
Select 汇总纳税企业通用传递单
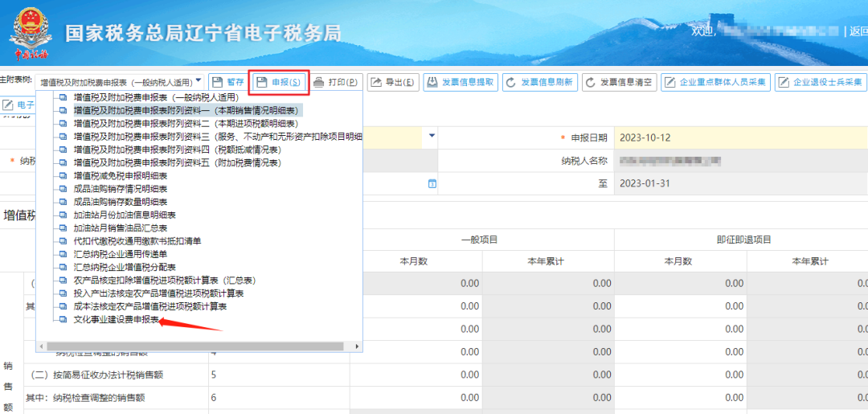coord(120,253)
